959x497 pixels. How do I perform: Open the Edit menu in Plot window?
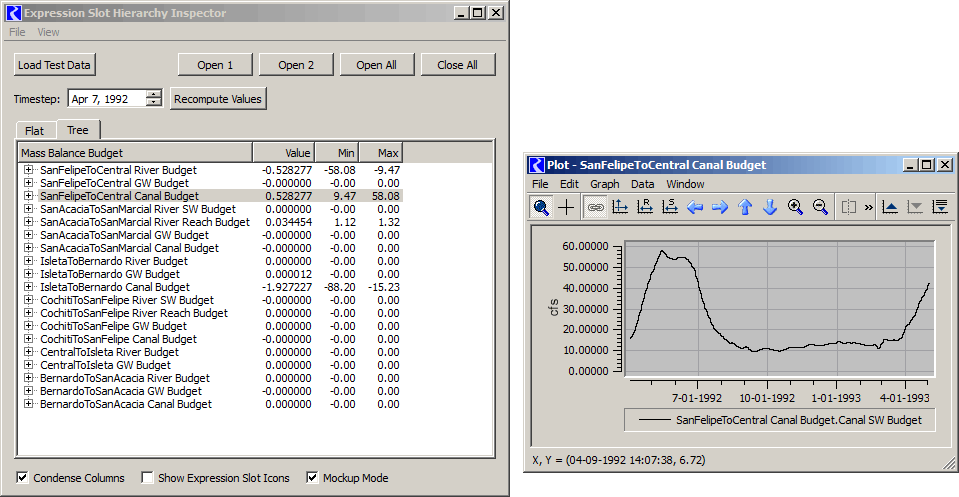(x=569, y=184)
